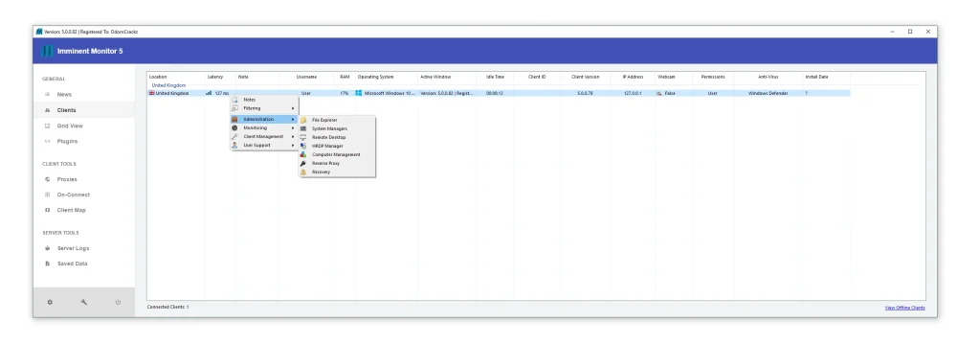The image size is (980, 345).
Task: Open the News section icon
Action: point(48,95)
